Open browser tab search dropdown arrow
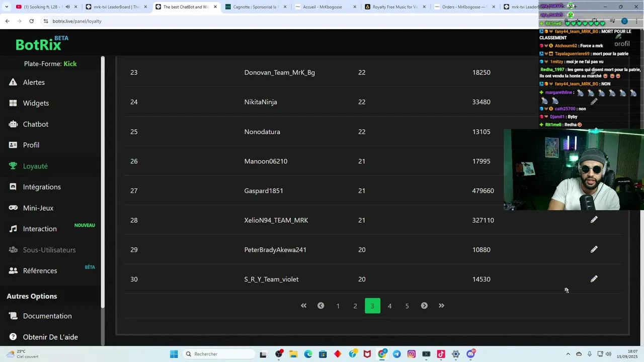Viewport: 644px width, 362px height. coord(7,7)
